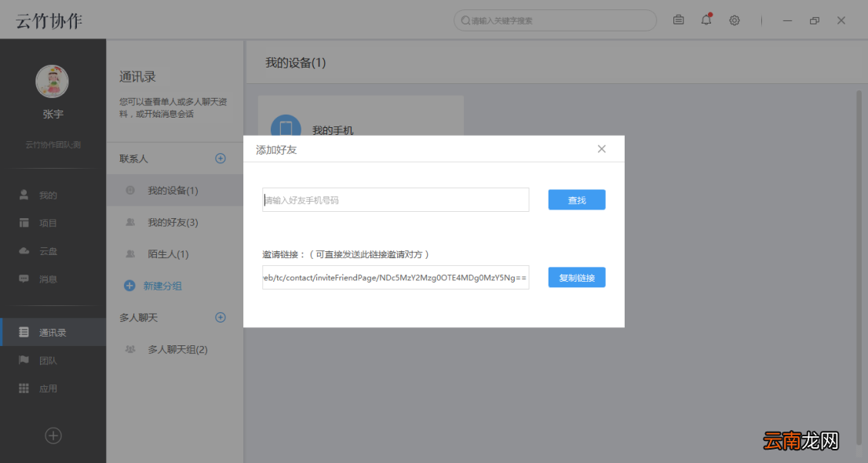The image size is (868, 463).
Task: Click the 消息 chat bubble icon
Action: [24, 279]
